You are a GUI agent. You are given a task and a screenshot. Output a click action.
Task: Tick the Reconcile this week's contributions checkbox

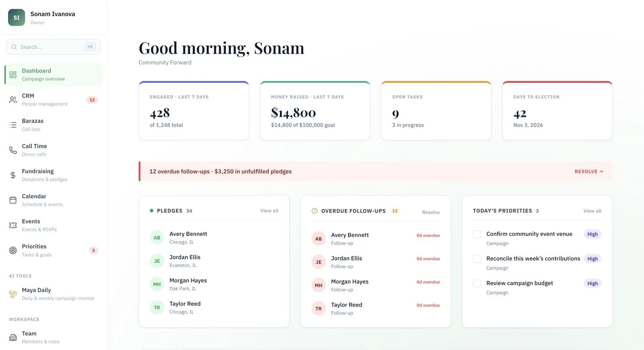tap(477, 259)
